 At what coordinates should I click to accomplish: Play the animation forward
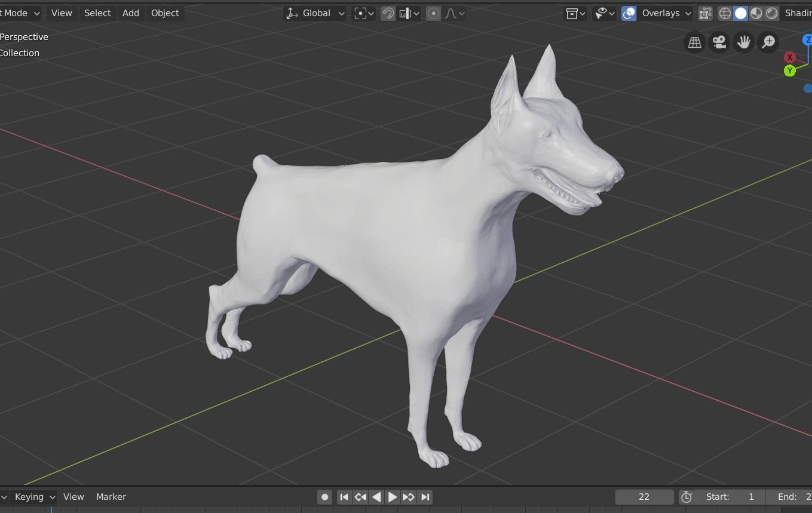(x=393, y=497)
